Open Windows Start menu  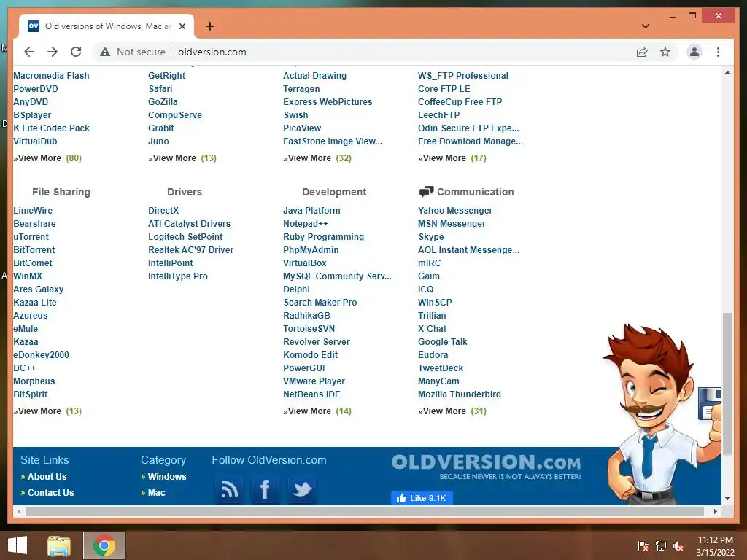[x=18, y=545]
